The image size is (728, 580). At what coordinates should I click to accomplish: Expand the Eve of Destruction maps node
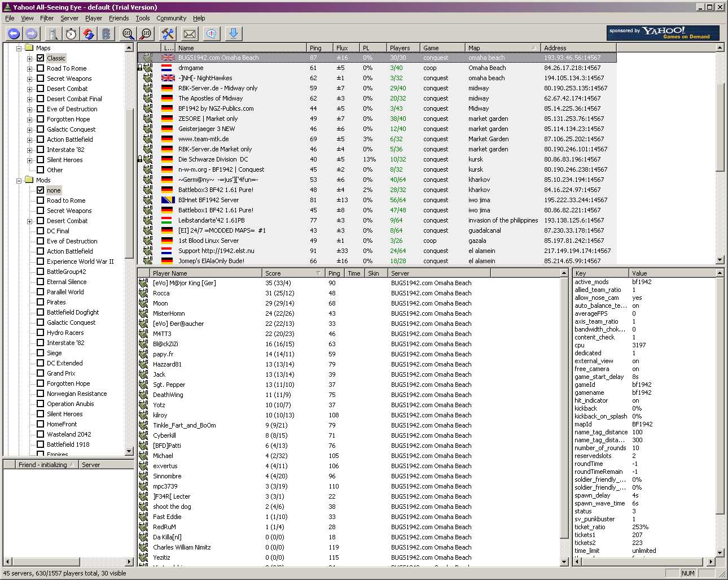pyautogui.click(x=30, y=109)
